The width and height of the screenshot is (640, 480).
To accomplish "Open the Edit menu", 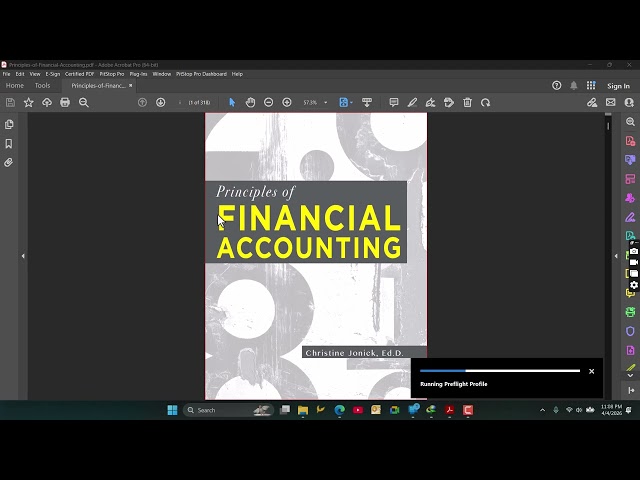I will point(20,74).
